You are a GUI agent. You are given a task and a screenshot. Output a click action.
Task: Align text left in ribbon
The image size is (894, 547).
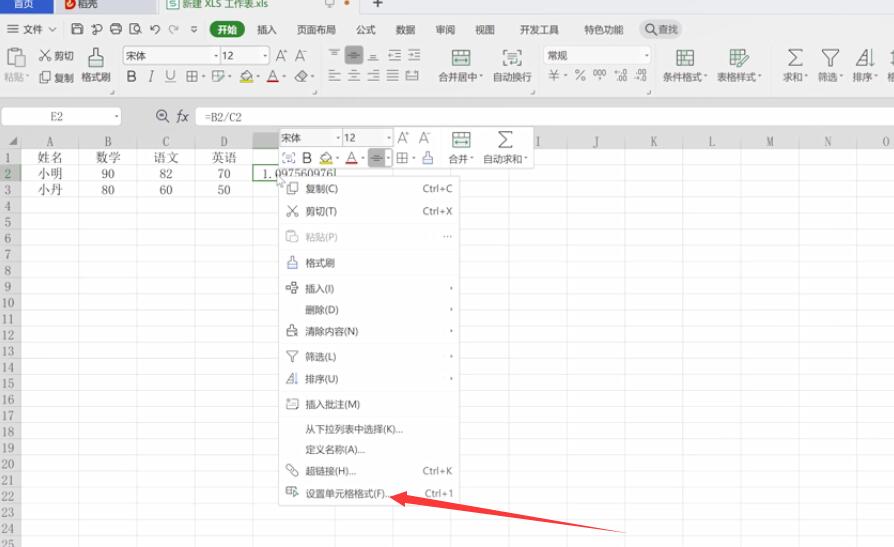pos(335,76)
